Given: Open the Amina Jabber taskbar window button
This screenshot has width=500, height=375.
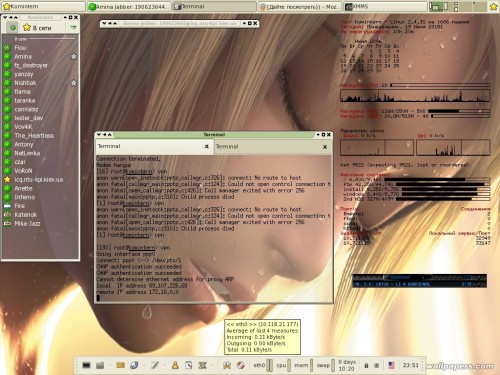Looking at the screenshot, I should pyautogui.click(x=129, y=6).
